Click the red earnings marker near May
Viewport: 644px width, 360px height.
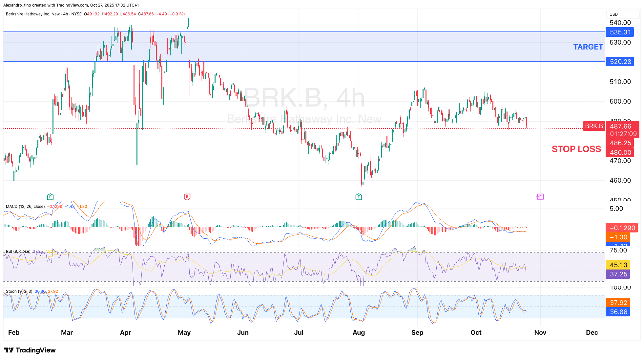187,197
